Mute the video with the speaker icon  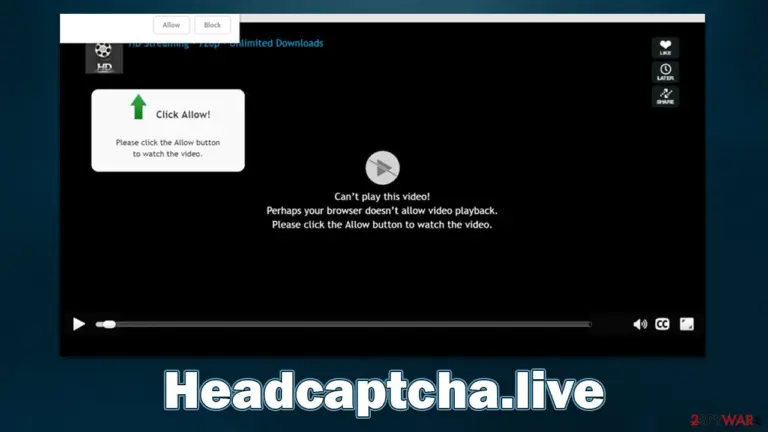click(x=640, y=324)
